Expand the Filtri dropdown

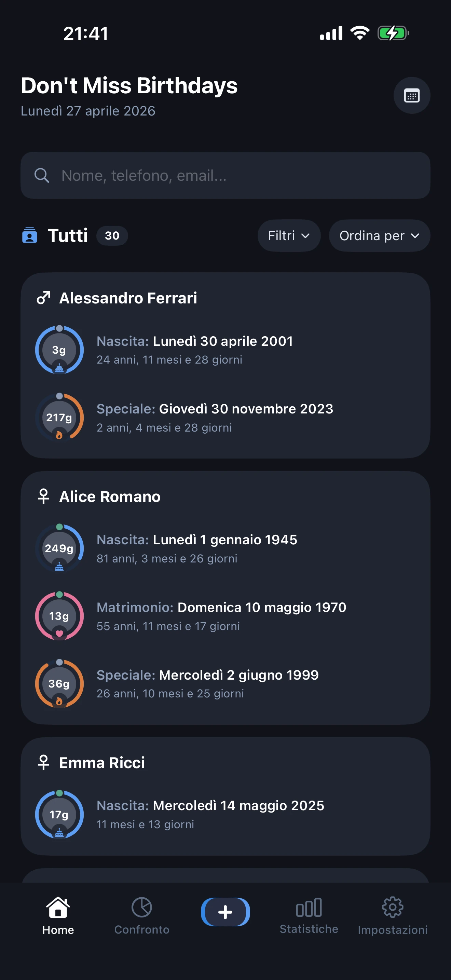click(x=289, y=235)
